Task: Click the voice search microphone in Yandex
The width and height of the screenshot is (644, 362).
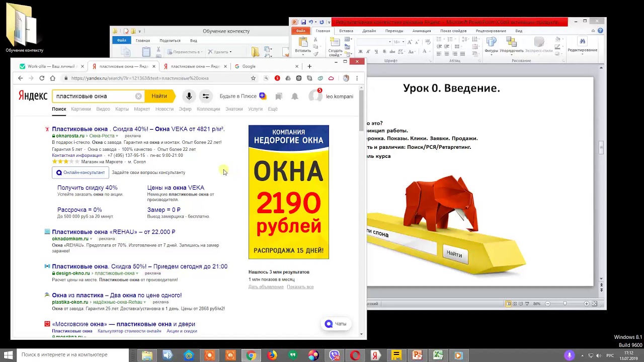Action: coord(189,96)
